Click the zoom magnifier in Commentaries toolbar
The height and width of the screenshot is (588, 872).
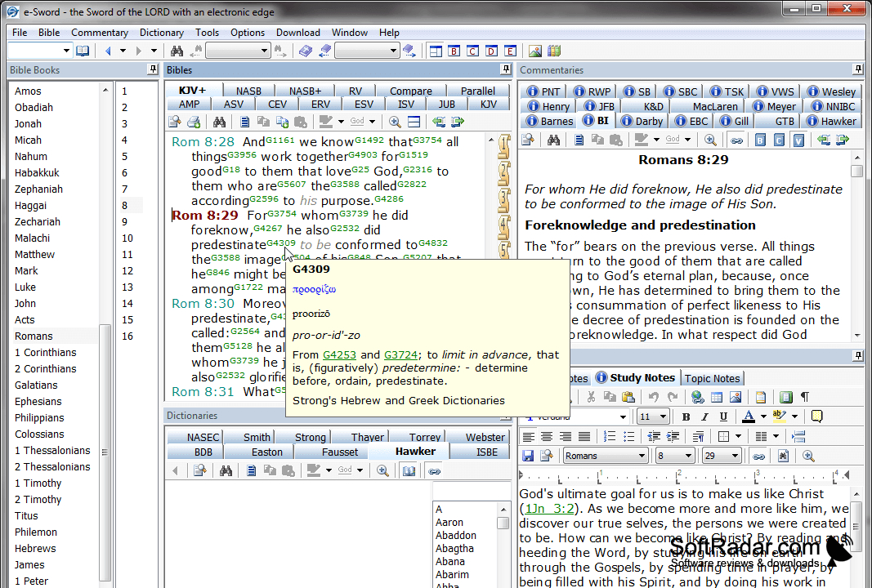click(x=710, y=140)
